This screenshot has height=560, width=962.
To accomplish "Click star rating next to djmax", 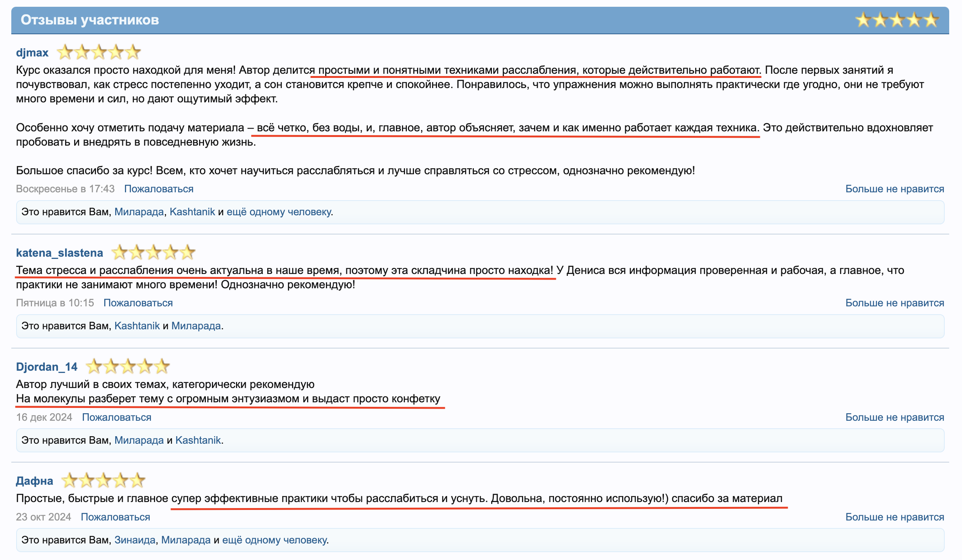I will click(x=99, y=52).
